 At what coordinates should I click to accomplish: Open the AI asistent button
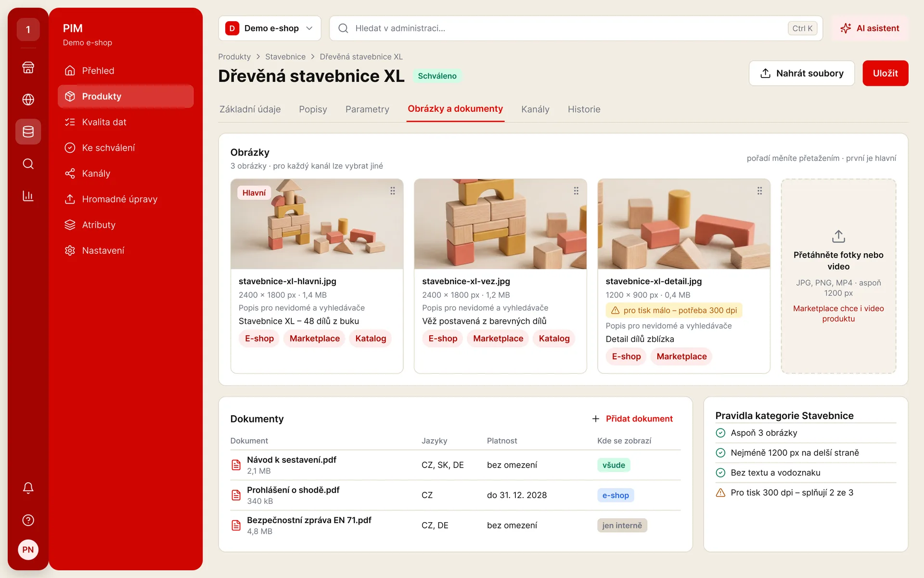[x=870, y=28]
